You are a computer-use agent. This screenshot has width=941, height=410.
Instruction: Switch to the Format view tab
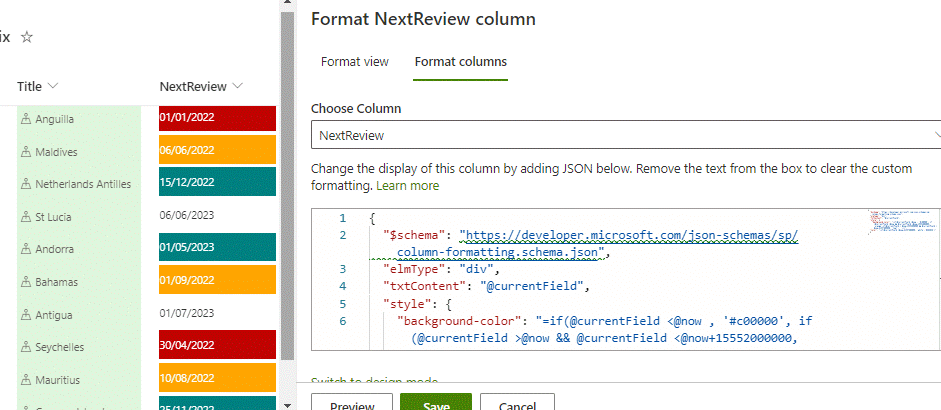tap(354, 62)
